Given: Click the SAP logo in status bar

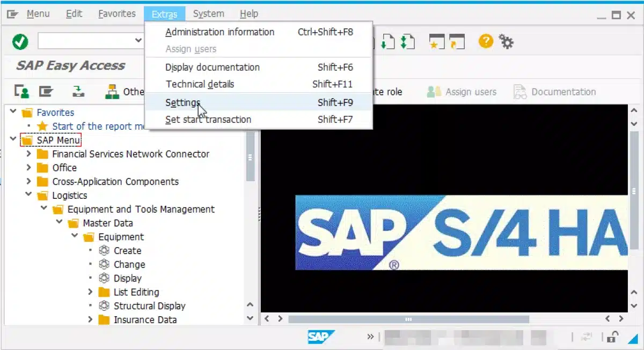Looking at the screenshot, I should point(321,337).
